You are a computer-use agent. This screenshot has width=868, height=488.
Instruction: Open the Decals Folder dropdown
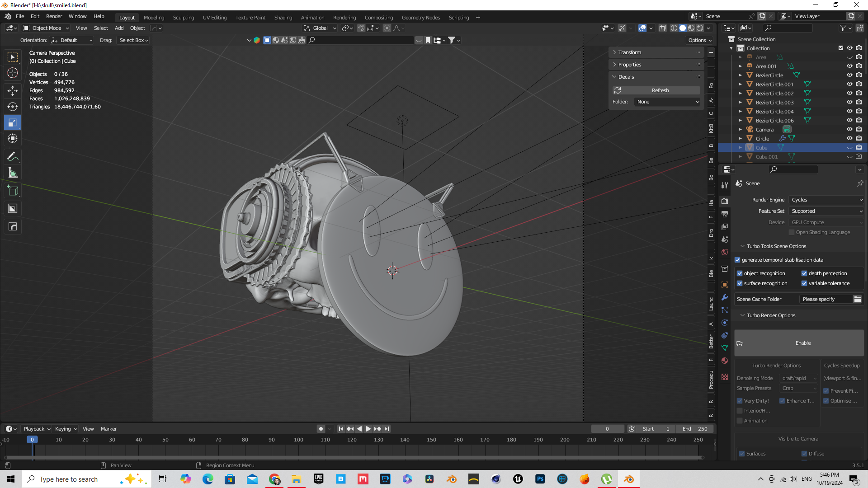coord(668,102)
